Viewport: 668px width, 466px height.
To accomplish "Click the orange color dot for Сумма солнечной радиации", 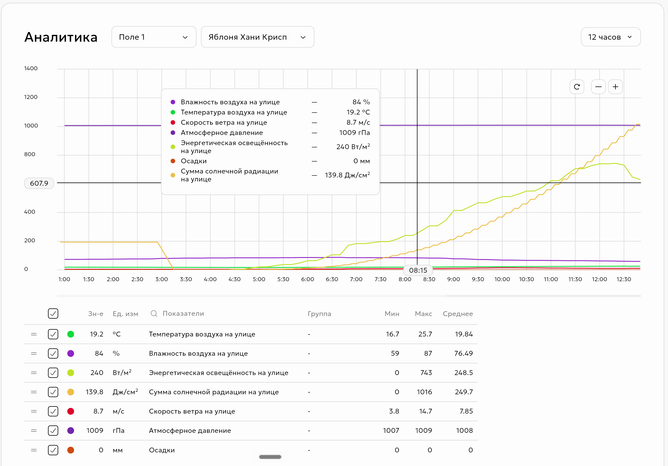I will click(x=71, y=392).
